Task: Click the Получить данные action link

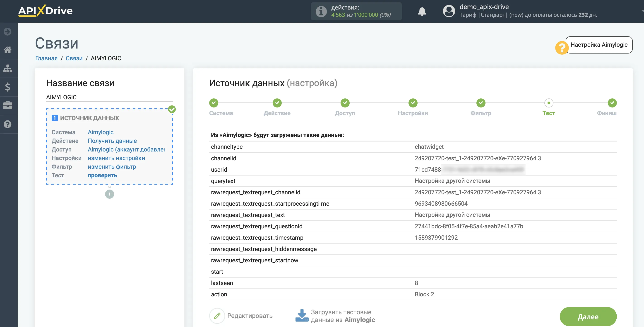Action: pyautogui.click(x=112, y=141)
